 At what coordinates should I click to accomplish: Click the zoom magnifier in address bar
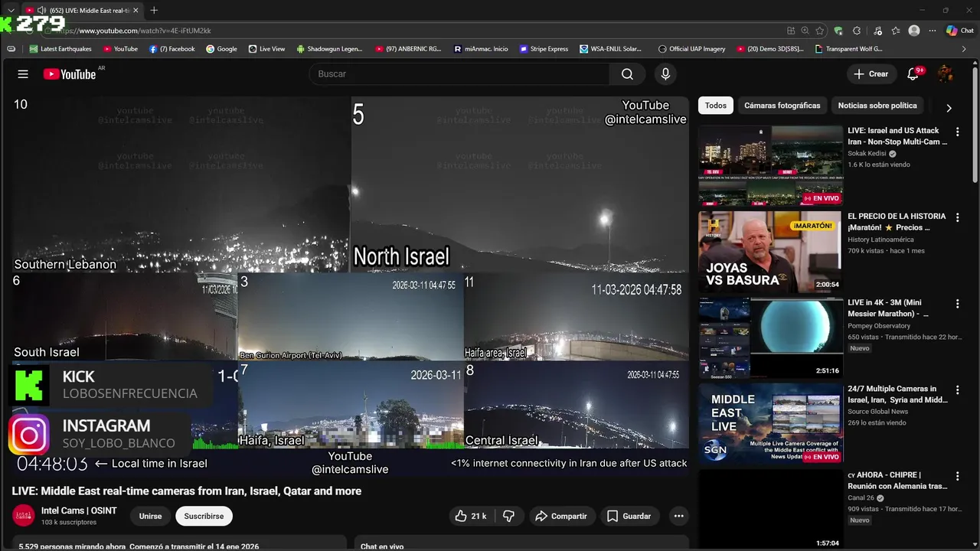[805, 31]
